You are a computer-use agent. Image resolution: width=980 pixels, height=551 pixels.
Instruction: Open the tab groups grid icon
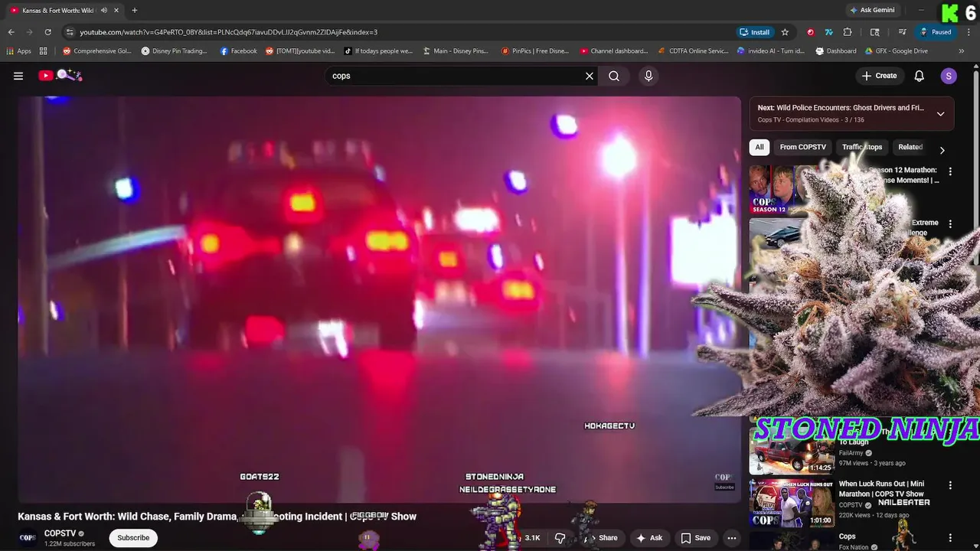[x=44, y=51]
